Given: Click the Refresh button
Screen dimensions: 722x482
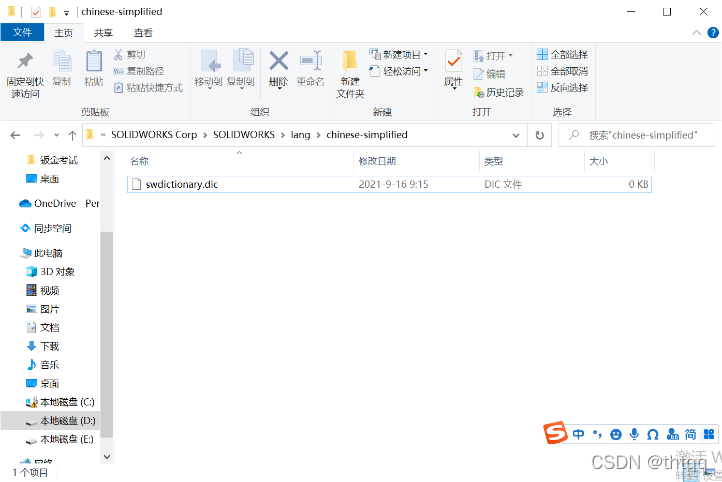Looking at the screenshot, I should (x=540, y=135).
